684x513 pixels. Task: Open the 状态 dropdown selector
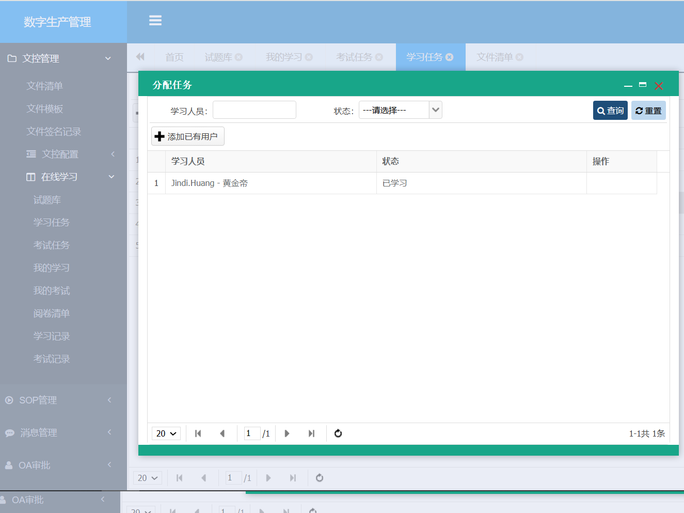(400, 110)
